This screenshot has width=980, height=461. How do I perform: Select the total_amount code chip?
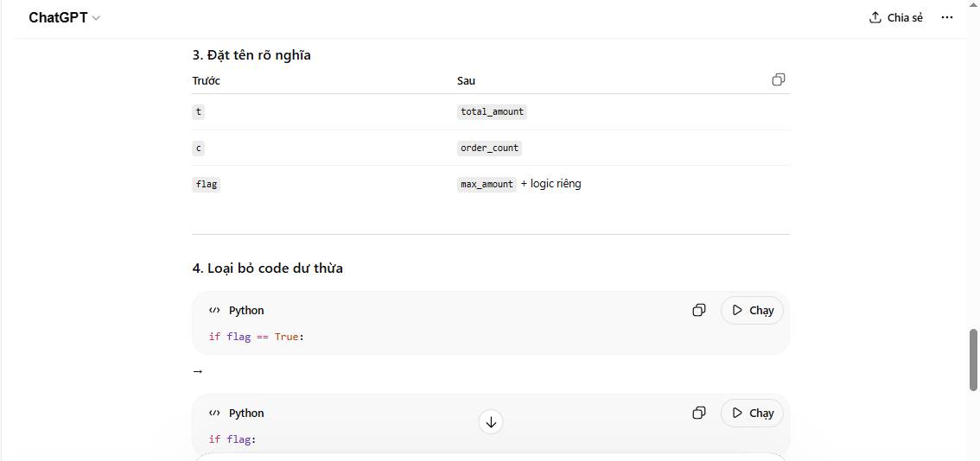point(492,111)
